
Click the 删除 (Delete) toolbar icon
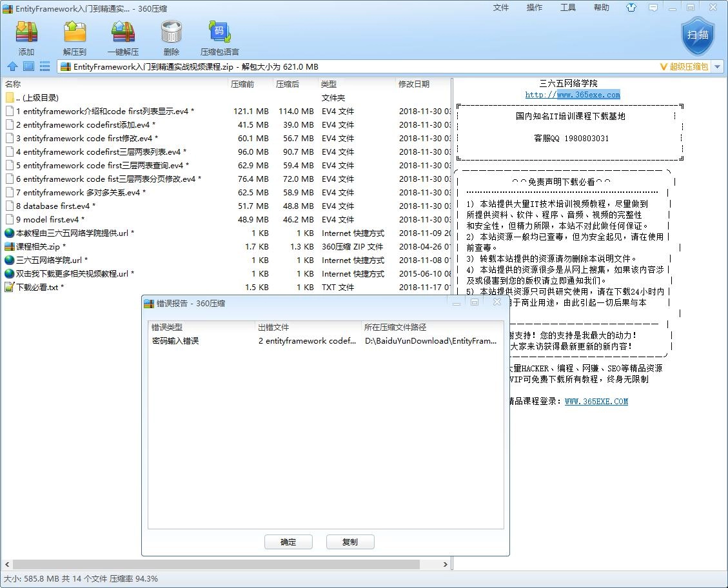click(x=170, y=35)
